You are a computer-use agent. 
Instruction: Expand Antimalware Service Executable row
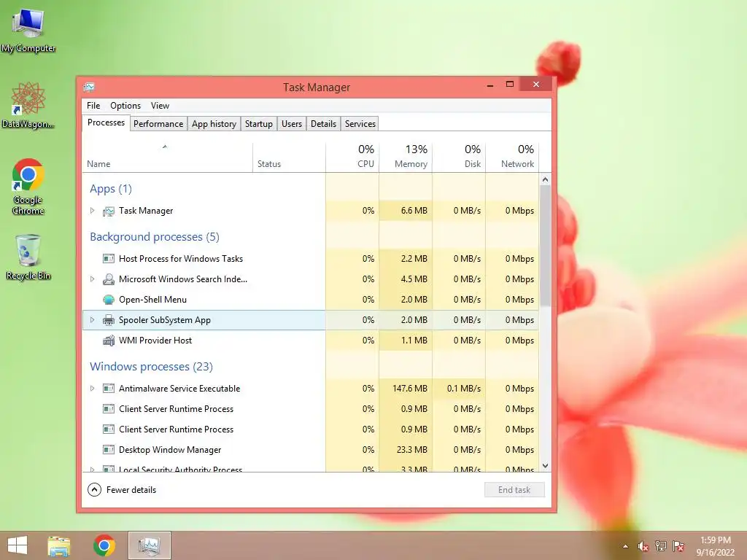click(93, 389)
